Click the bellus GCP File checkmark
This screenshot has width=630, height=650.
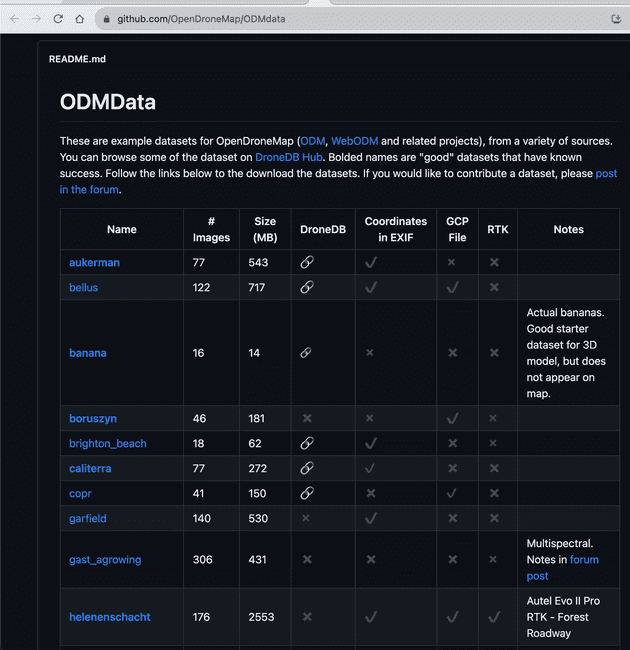click(x=453, y=287)
